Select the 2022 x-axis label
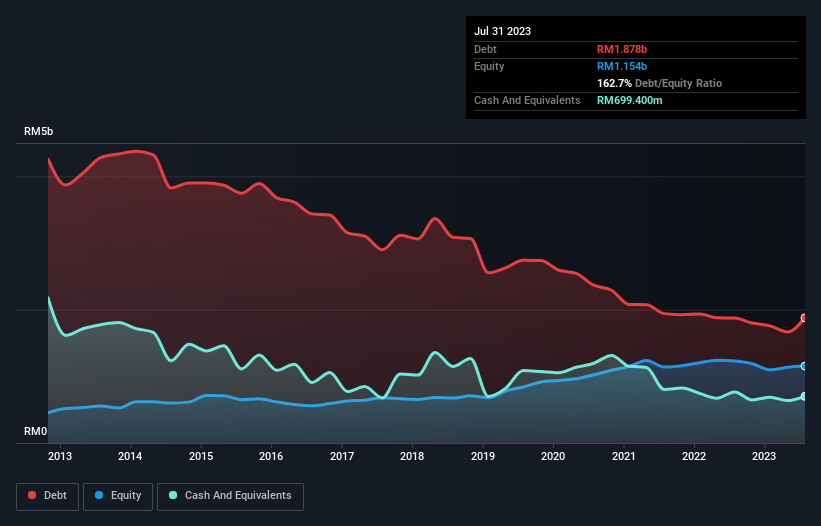The width and height of the screenshot is (821, 526). [x=694, y=456]
